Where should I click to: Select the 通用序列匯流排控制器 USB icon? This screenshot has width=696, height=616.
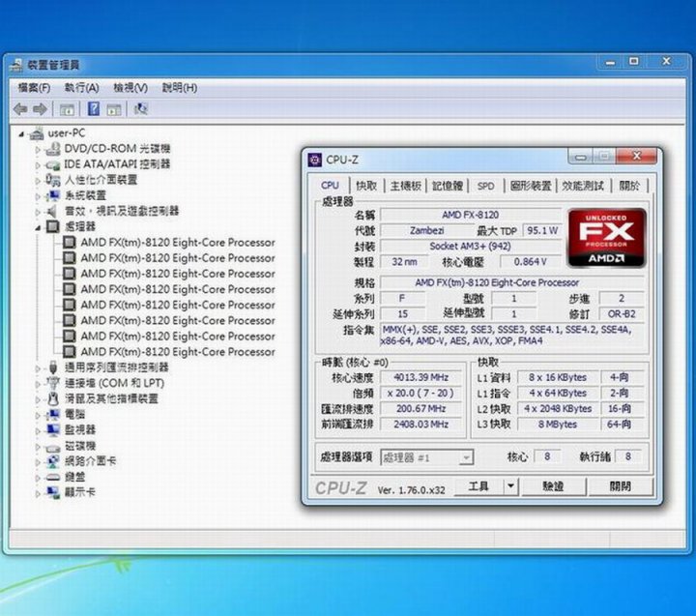point(53,367)
